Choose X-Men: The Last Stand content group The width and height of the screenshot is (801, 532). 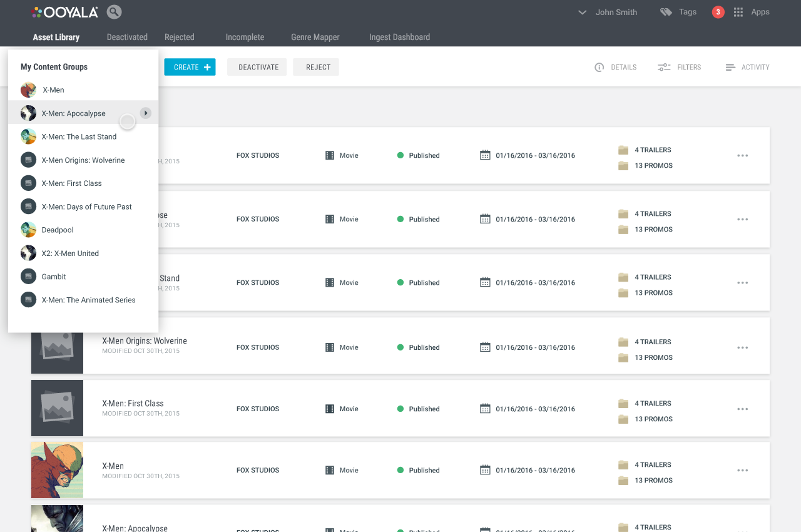pyautogui.click(x=83, y=136)
